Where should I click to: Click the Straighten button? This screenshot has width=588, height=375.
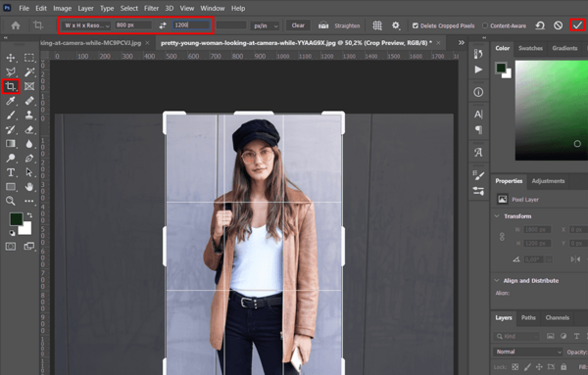coord(339,25)
